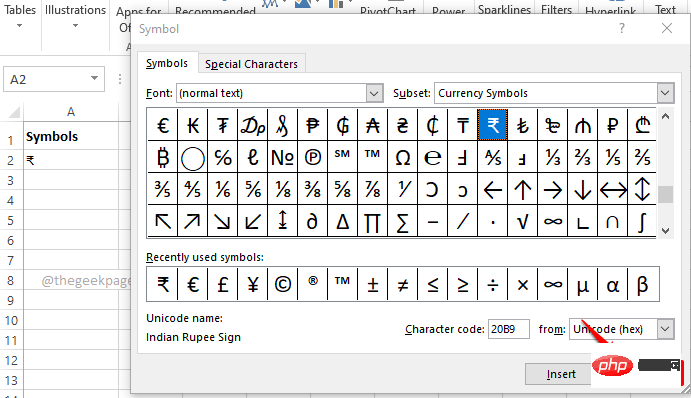
Task: Select the Guarani sign symbol
Action: (342, 125)
